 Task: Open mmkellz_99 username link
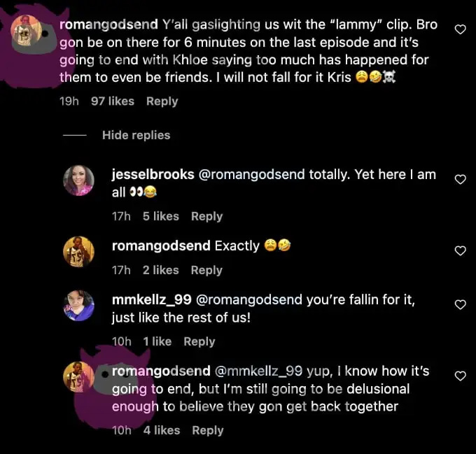(152, 300)
